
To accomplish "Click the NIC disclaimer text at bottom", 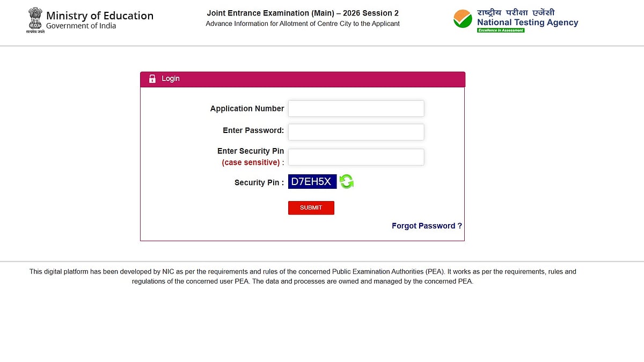I will point(303,276).
